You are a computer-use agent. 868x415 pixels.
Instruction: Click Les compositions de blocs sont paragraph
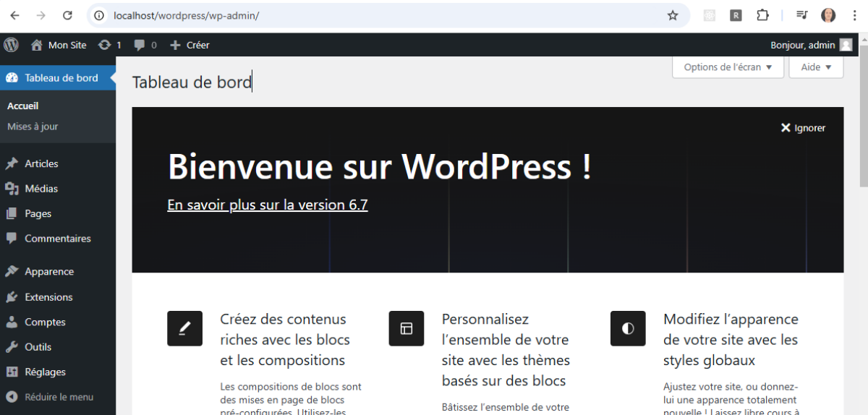[x=291, y=400]
